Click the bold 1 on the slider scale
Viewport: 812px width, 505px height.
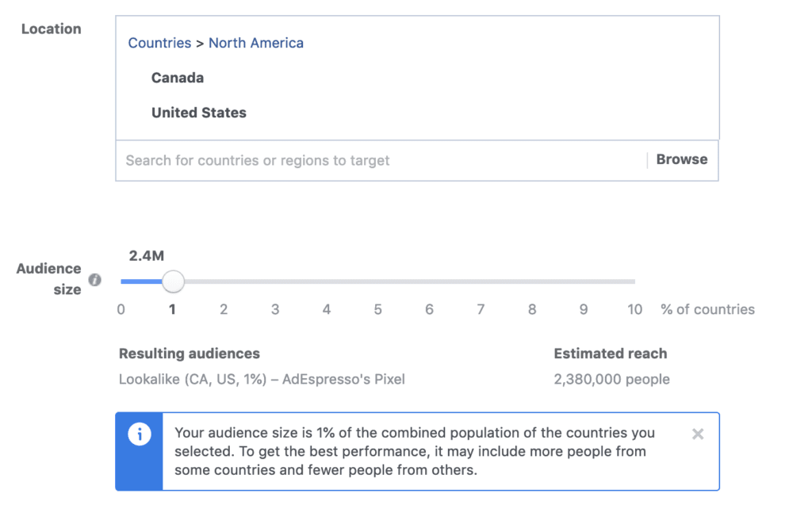(x=172, y=309)
